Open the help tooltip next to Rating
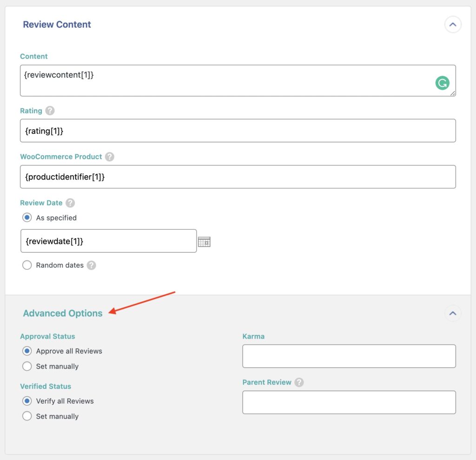This screenshot has height=460, width=476. [49, 111]
